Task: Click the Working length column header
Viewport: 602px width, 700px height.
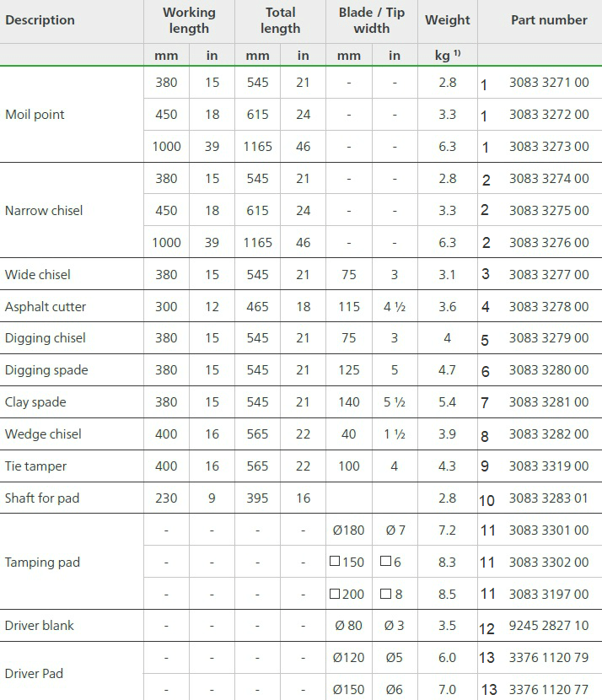Action: 189,20
